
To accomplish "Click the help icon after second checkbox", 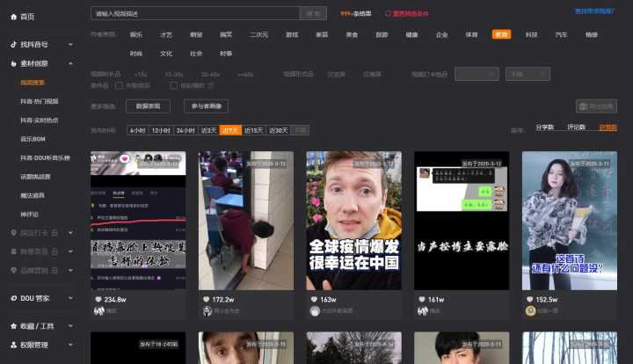I will pyautogui.click(x=211, y=85).
